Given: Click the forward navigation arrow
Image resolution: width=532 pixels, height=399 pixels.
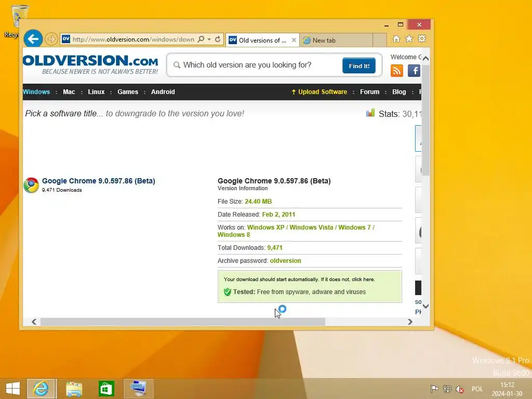Looking at the screenshot, I should tap(51, 39).
